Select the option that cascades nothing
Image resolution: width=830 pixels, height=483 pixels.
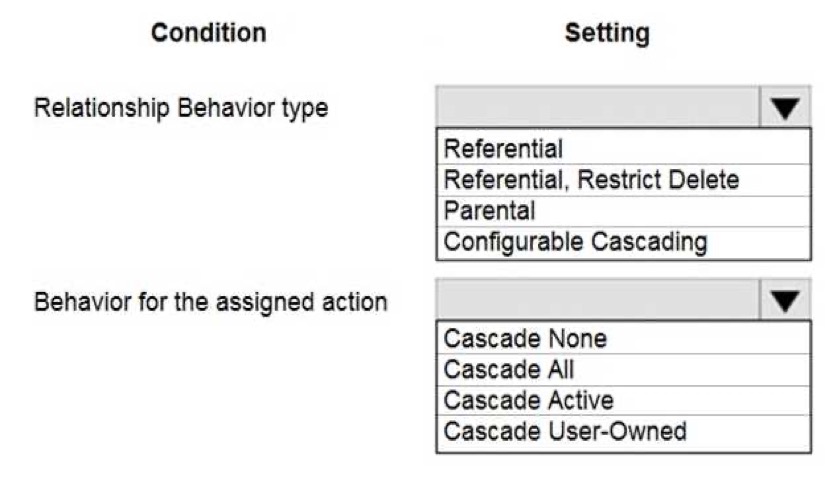[x=624, y=338]
